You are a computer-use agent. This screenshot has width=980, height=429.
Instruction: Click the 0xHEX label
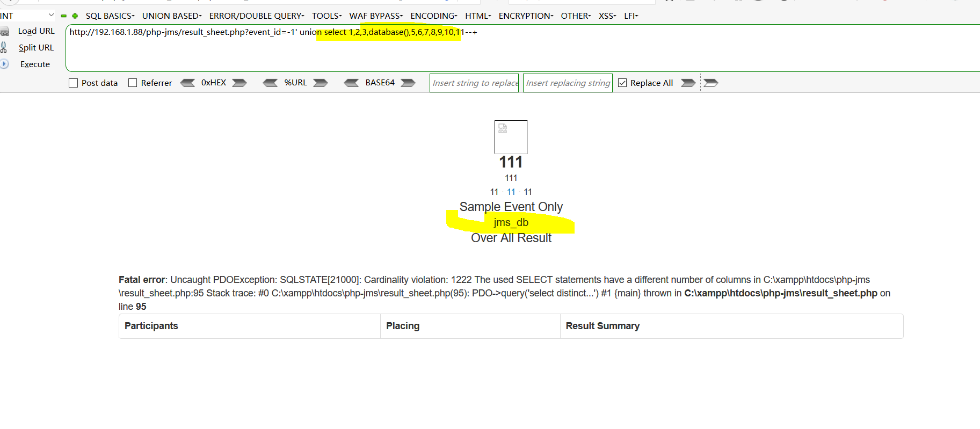[x=214, y=83]
